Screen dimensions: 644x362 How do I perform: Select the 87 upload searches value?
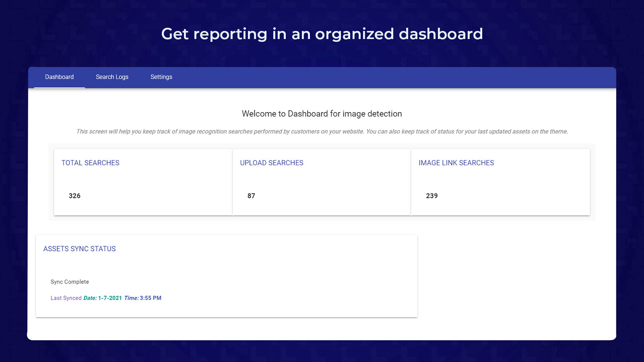tap(251, 196)
